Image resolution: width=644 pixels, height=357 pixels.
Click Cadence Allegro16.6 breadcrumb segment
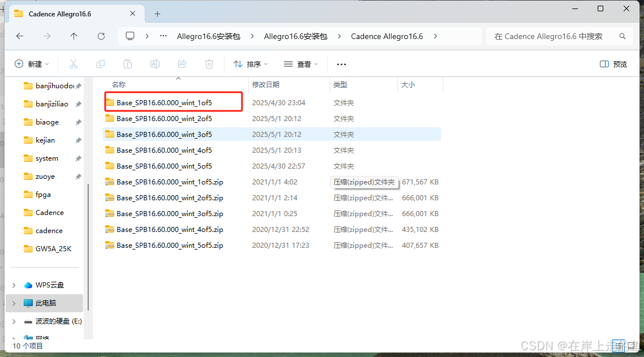click(x=387, y=36)
